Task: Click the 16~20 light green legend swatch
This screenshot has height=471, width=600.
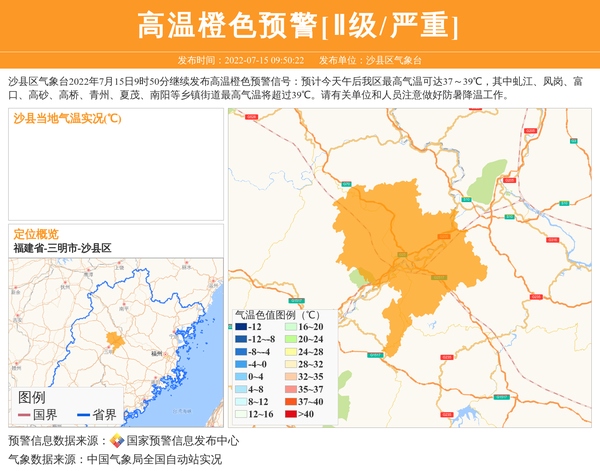Action: 289,327
